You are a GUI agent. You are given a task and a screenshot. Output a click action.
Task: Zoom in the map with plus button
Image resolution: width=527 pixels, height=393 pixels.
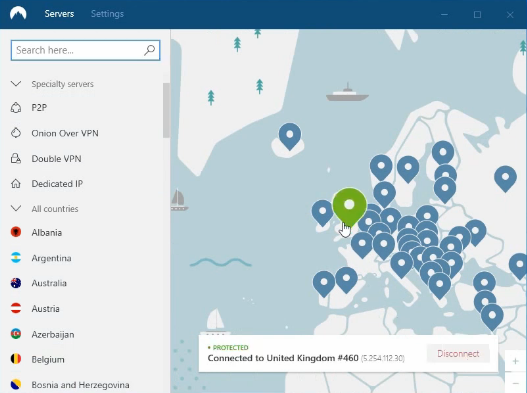[515, 361]
